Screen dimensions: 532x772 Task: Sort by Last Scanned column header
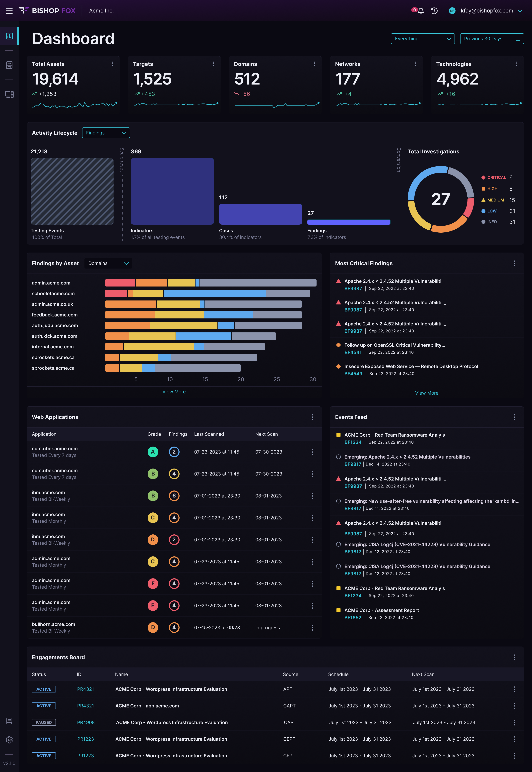209,434
